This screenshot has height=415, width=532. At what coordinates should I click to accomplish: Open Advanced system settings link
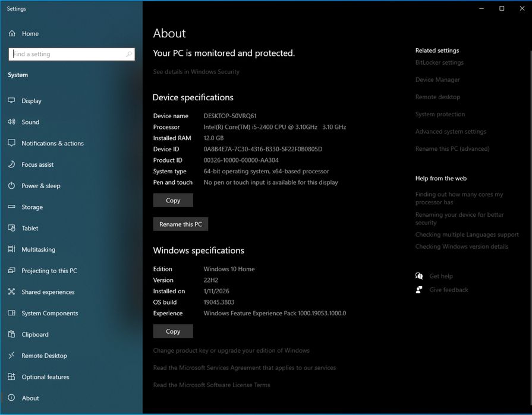click(x=451, y=131)
